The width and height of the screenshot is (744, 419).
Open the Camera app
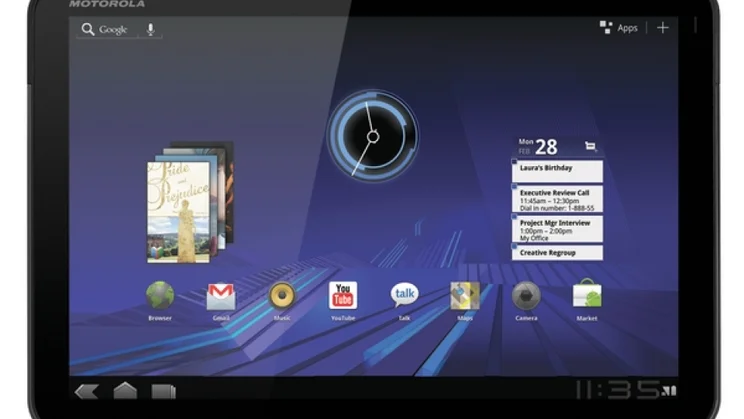coord(526,296)
